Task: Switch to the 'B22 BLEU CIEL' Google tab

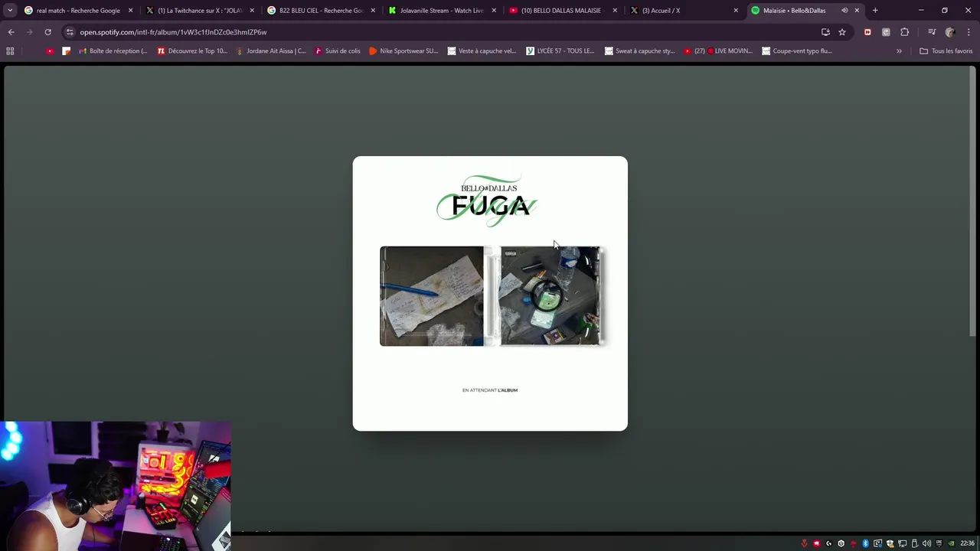Action: coord(321,11)
